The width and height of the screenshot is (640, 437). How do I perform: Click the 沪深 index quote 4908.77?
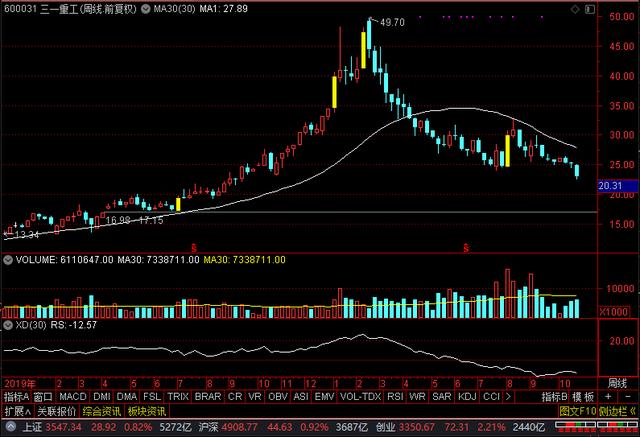tap(240, 427)
